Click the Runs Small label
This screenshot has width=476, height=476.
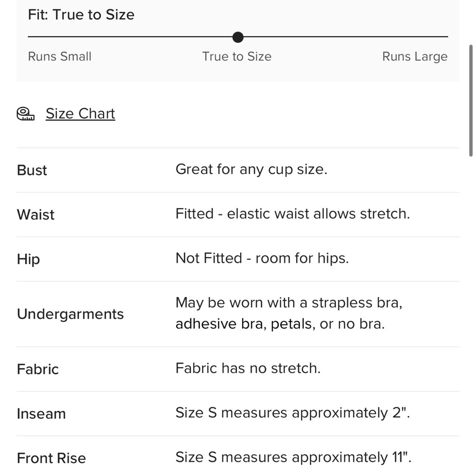pos(60,57)
